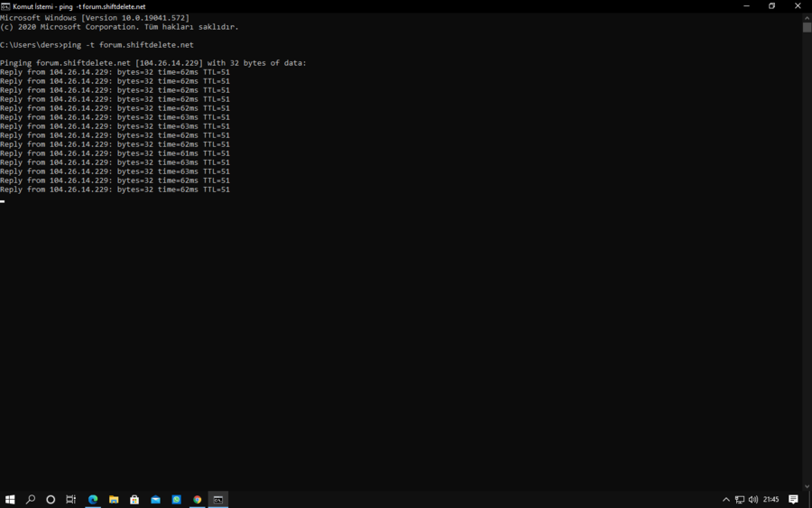Show hidden system tray icons
The image size is (812, 508).
point(726,499)
